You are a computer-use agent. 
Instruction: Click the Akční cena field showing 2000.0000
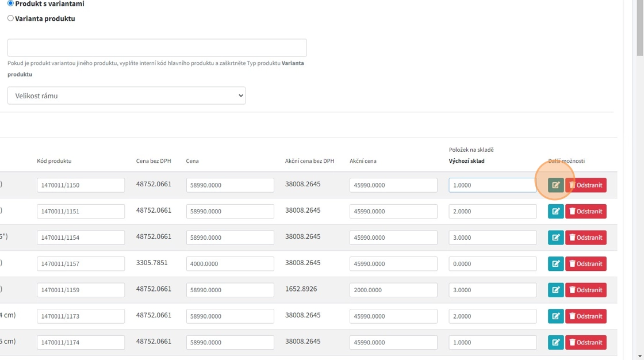393,290
